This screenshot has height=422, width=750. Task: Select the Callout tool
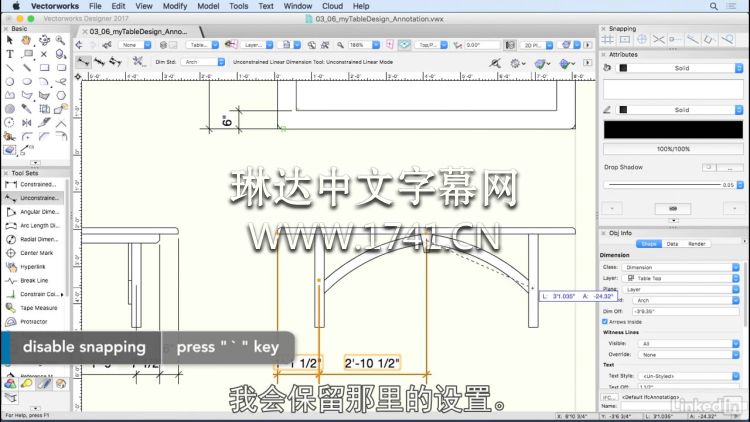27,54
